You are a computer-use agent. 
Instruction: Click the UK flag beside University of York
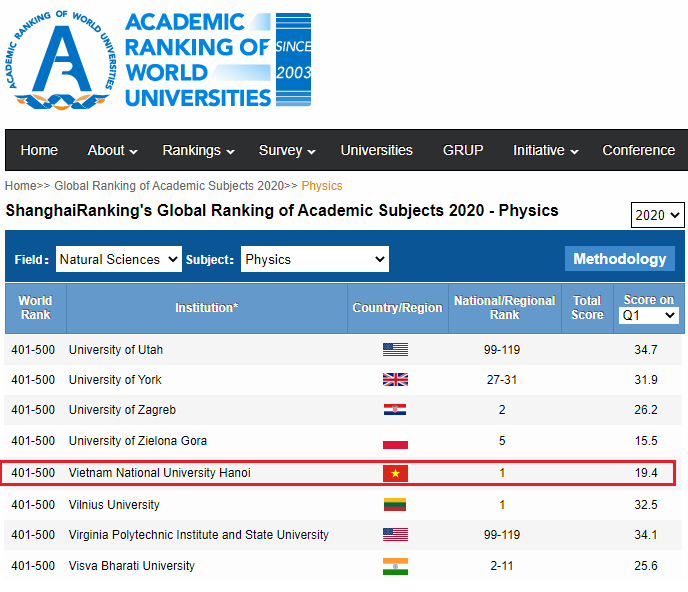[x=395, y=380]
